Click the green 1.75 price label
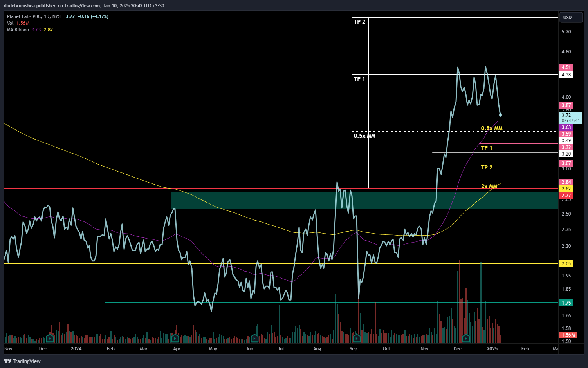This screenshot has width=588, height=368. pos(566,303)
